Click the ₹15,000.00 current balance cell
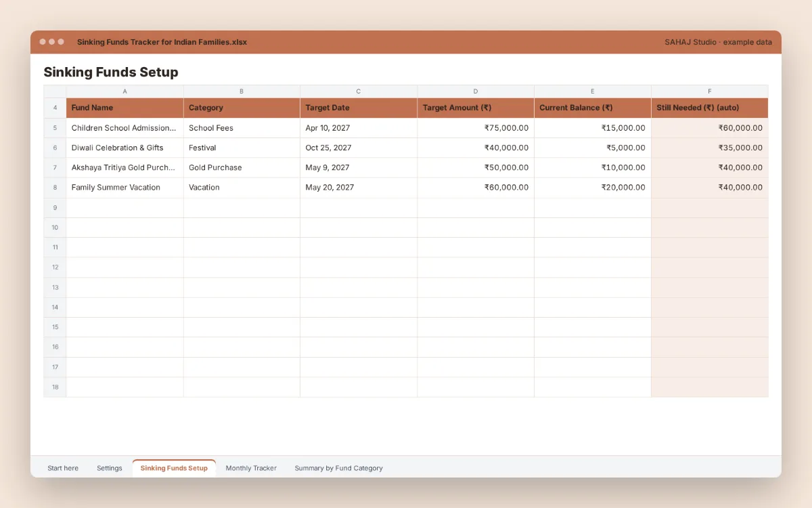 [x=593, y=128]
